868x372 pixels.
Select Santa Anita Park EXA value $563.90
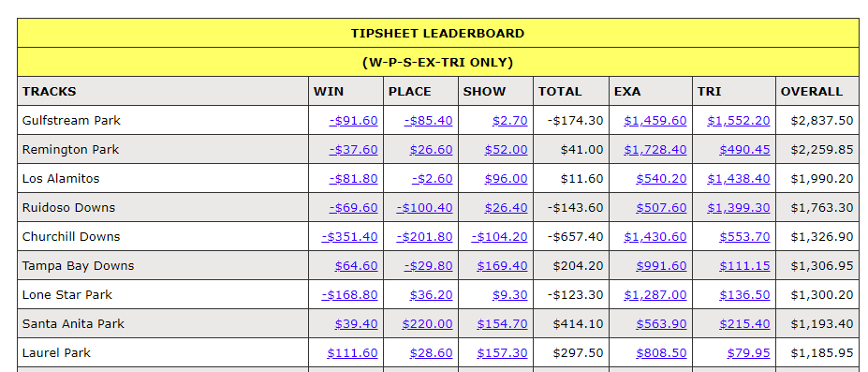point(661,324)
